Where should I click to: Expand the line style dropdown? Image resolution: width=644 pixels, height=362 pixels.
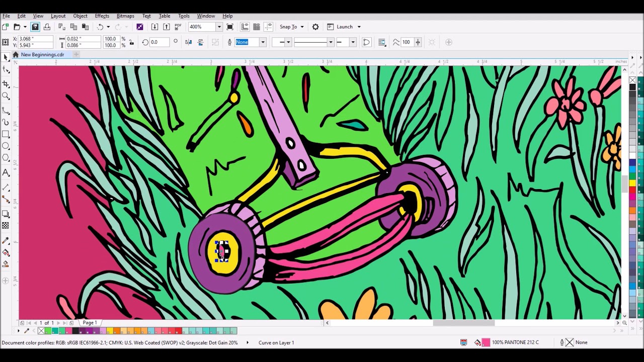(331, 42)
